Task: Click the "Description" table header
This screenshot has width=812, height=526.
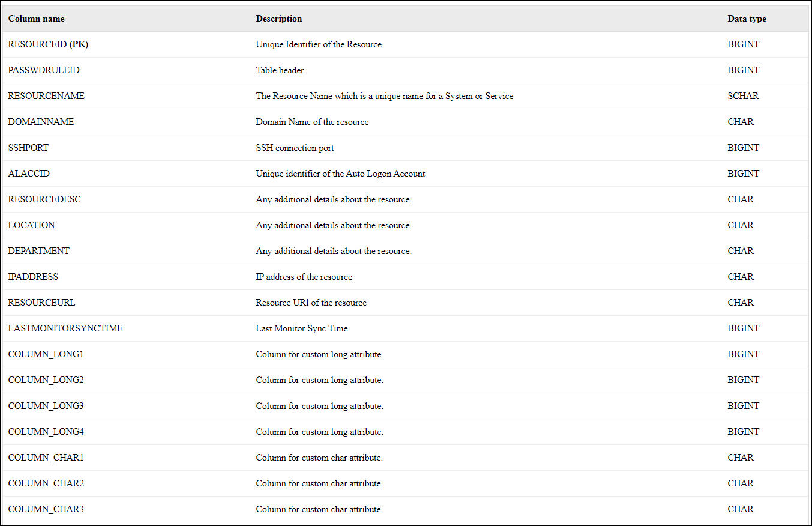Action: (279, 19)
